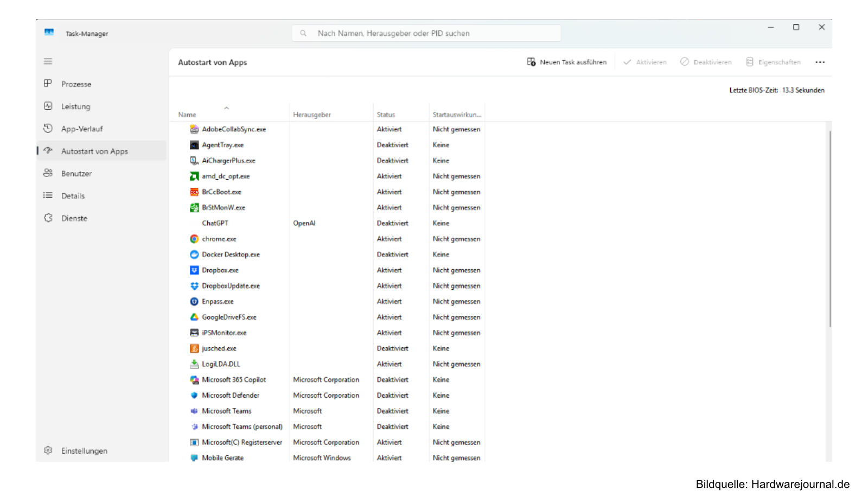The image size is (868, 502).
Task: Click the Aktivieren checkmark icon
Action: [x=627, y=62]
